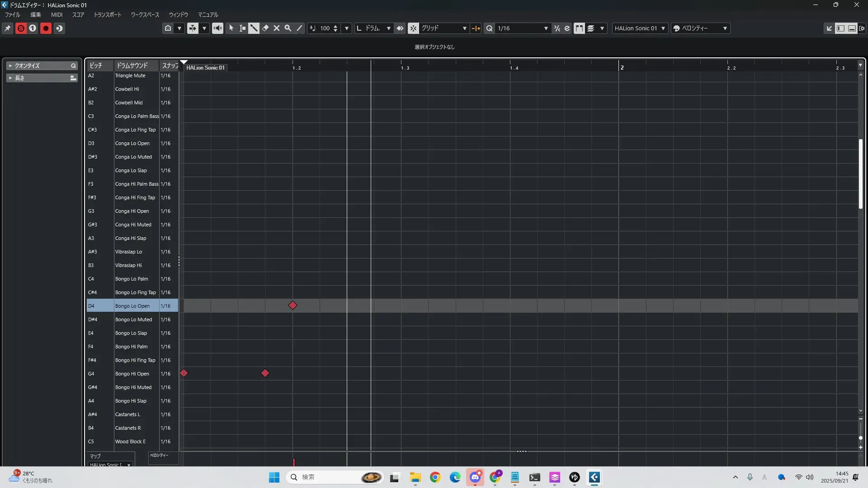Open the MIDI menu
Screen dimensions: 868x488
tap(57, 14)
